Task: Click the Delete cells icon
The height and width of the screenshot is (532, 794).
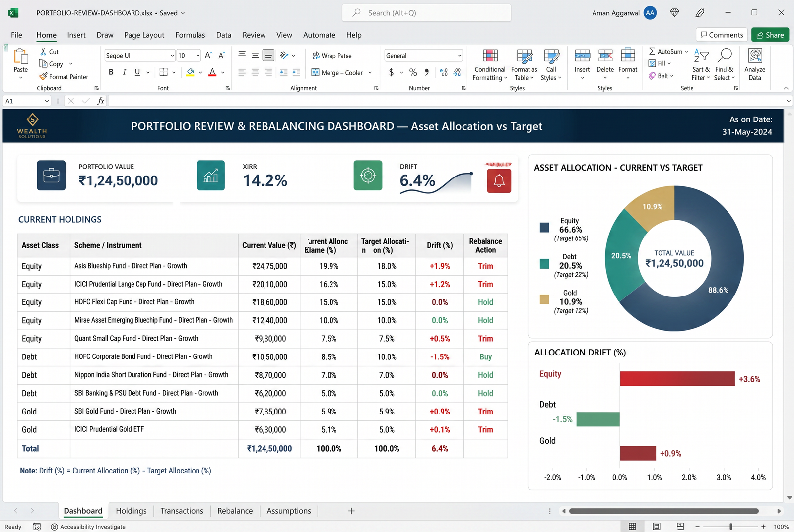Action: [605, 56]
